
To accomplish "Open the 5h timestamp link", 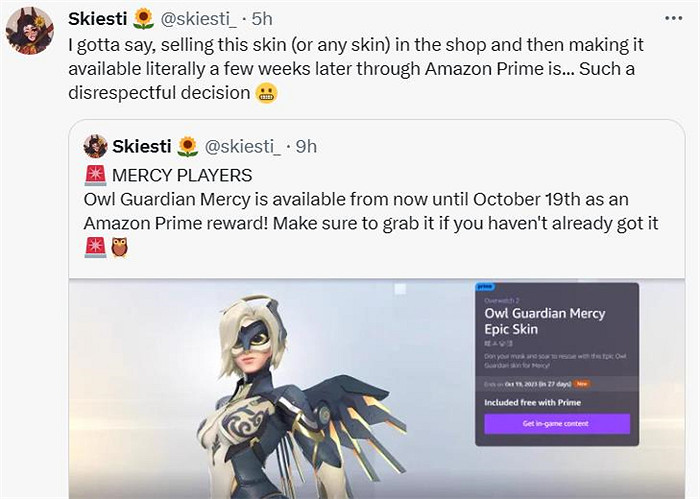I will (x=262, y=19).
